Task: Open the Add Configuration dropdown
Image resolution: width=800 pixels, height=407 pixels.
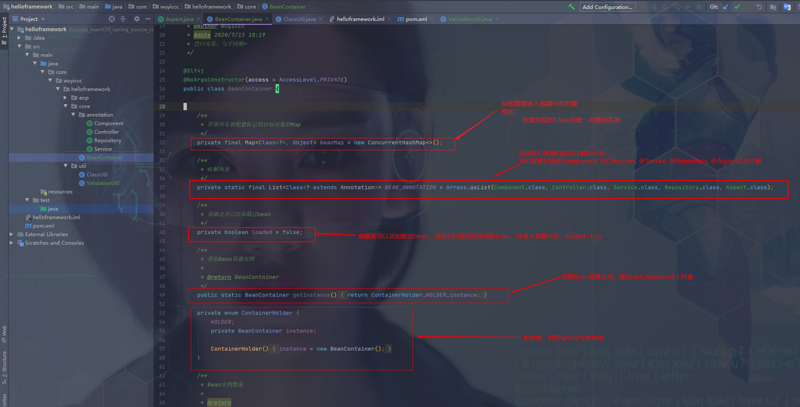Action: 607,7
